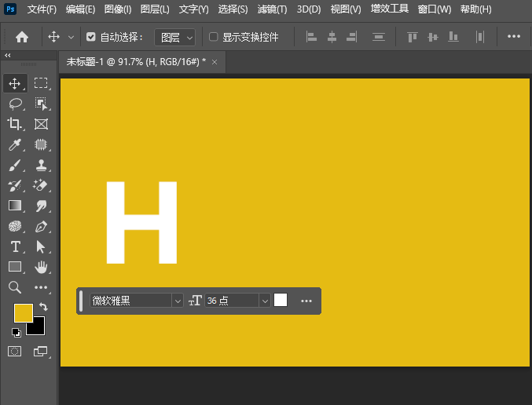Open the 图层(L) menu

coord(155,9)
